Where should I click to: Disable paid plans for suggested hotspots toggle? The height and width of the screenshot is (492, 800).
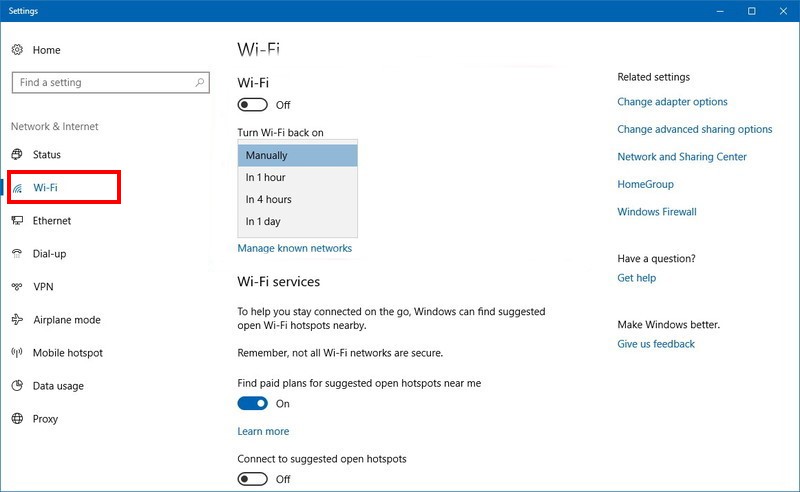tap(253, 404)
